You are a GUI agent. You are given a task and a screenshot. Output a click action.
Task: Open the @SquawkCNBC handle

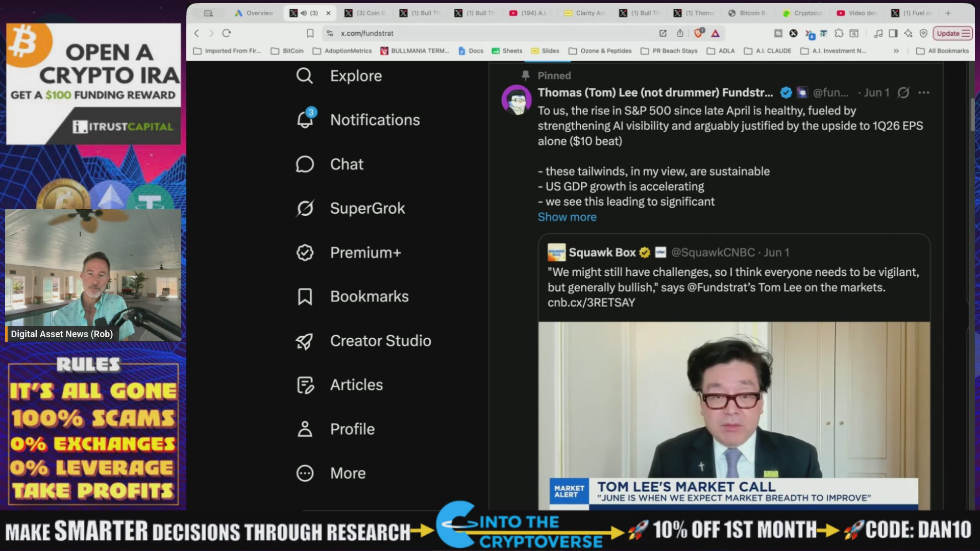click(x=713, y=253)
